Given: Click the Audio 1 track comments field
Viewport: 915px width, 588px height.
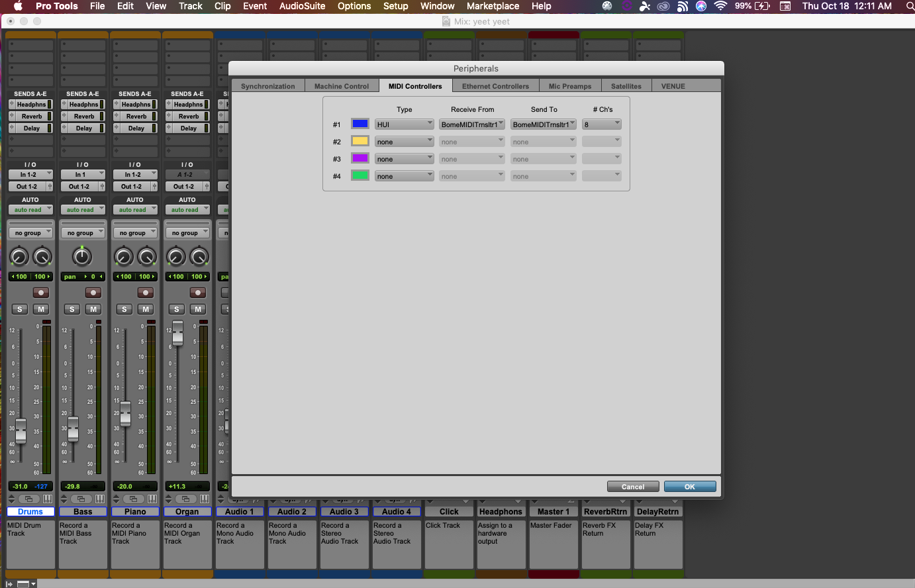Looking at the screenshot, I should coord(240,544).
